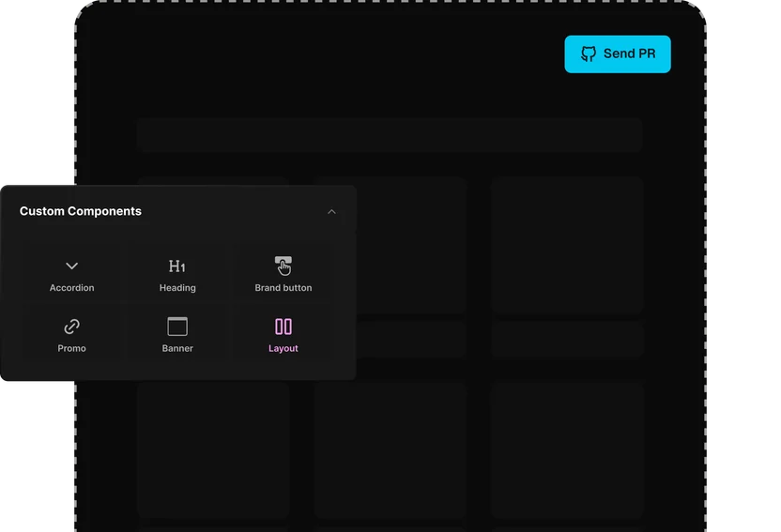This screenshot has width=781, height=532.
Task: Click the Banner label
Action: point(177,348)
